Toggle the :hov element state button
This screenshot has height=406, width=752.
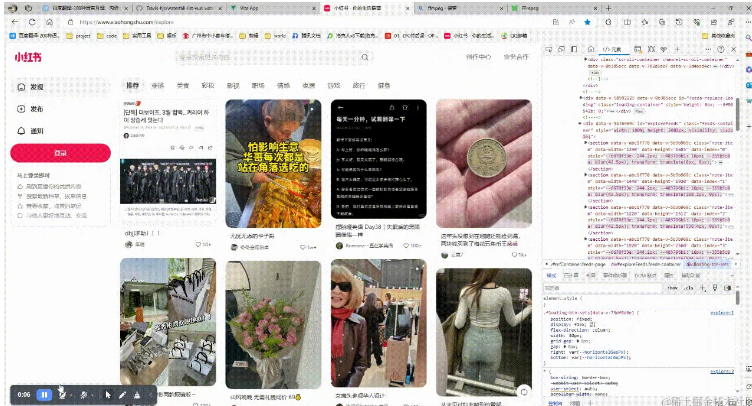coord(672,288)
